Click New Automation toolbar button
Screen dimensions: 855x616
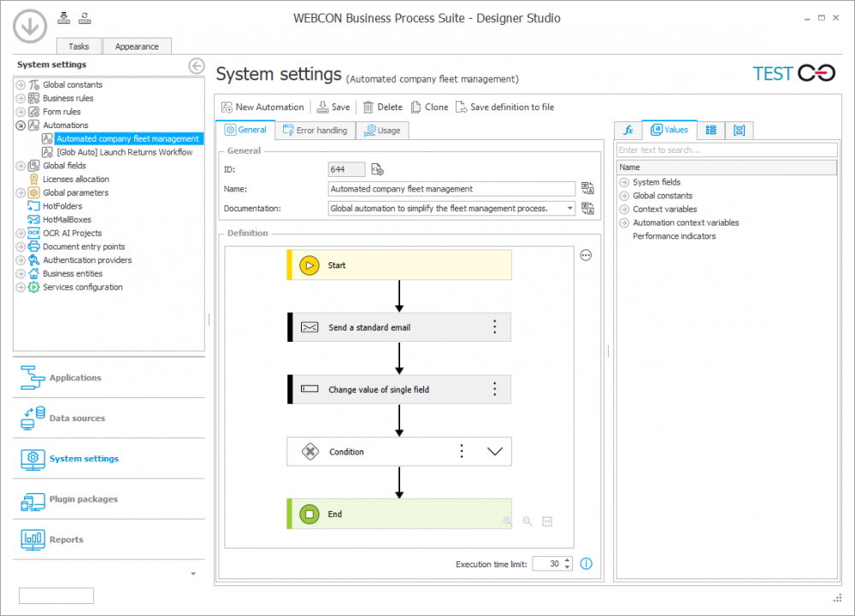262,108
